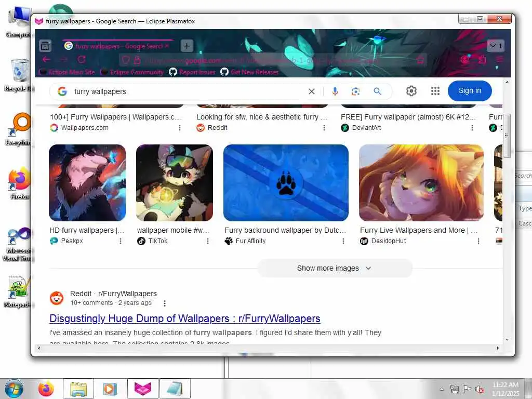Open Google quick settings gear

point(411,91)
